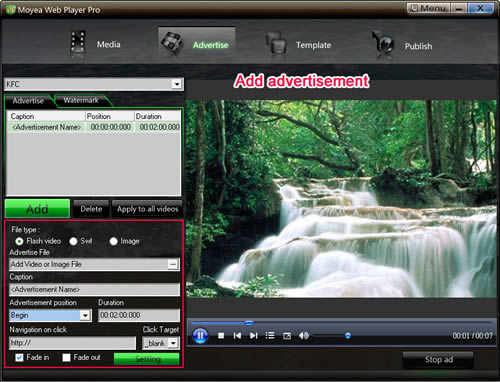Uncheck the Fade in option
This screenshot has height=382, width=500.
coord(19,358)
